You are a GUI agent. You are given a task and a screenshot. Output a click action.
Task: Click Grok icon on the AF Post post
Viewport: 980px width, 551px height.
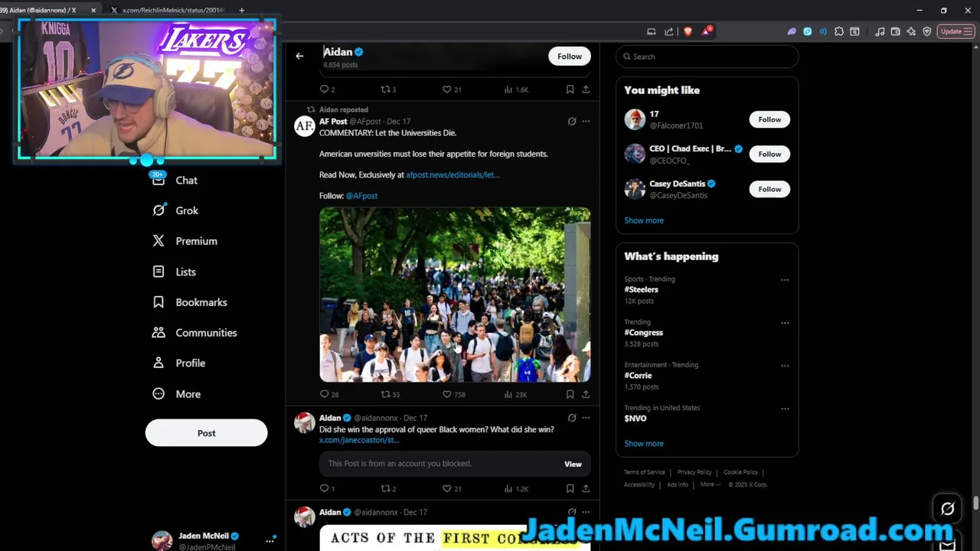tap(572, 121)
